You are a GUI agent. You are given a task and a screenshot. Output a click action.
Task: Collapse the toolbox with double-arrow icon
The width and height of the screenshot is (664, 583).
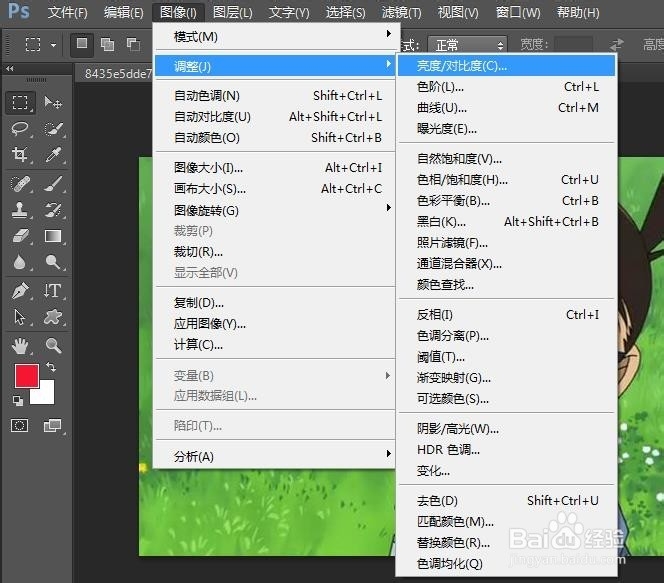coord(10,68)
